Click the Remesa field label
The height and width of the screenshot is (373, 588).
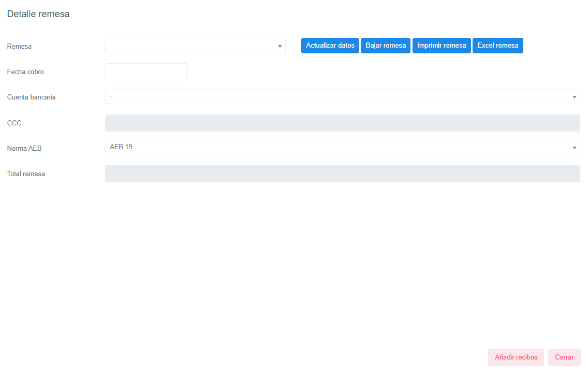click(19, 47)
